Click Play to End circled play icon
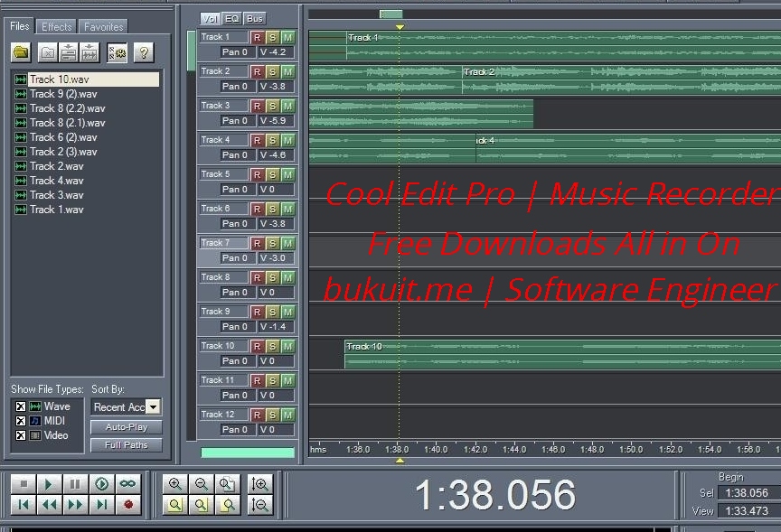The width and height of the screenshot is (781, 532). [101, 484]
